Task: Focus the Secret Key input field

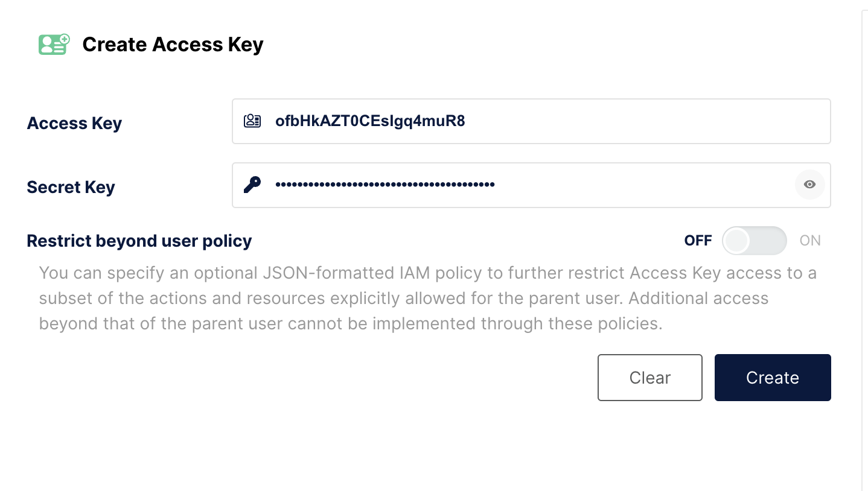Action: (x=531, y=185)
